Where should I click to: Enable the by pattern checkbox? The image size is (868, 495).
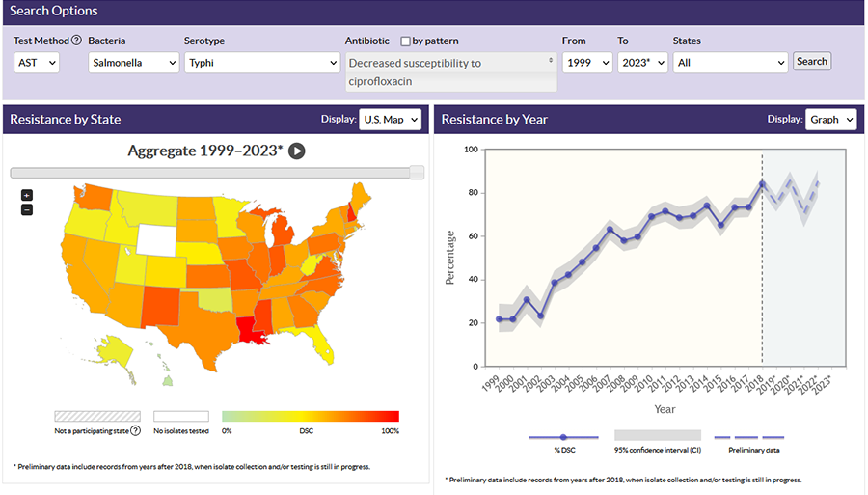(x=405, y=41)
